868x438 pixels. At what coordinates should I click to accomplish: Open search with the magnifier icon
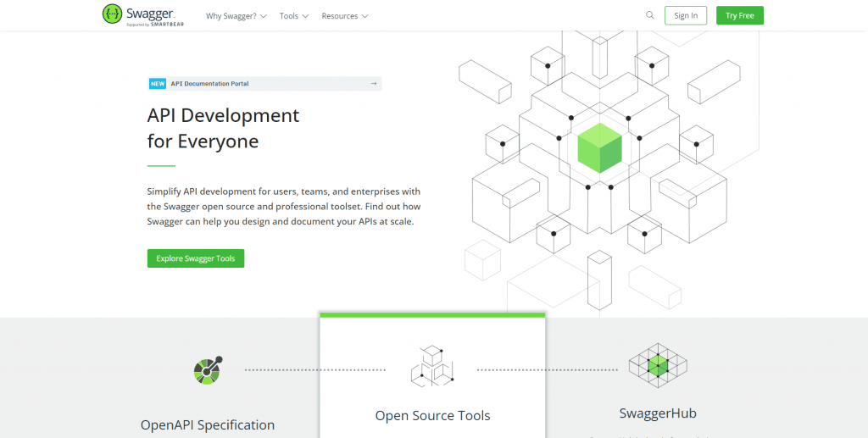(x=650, y=15)
